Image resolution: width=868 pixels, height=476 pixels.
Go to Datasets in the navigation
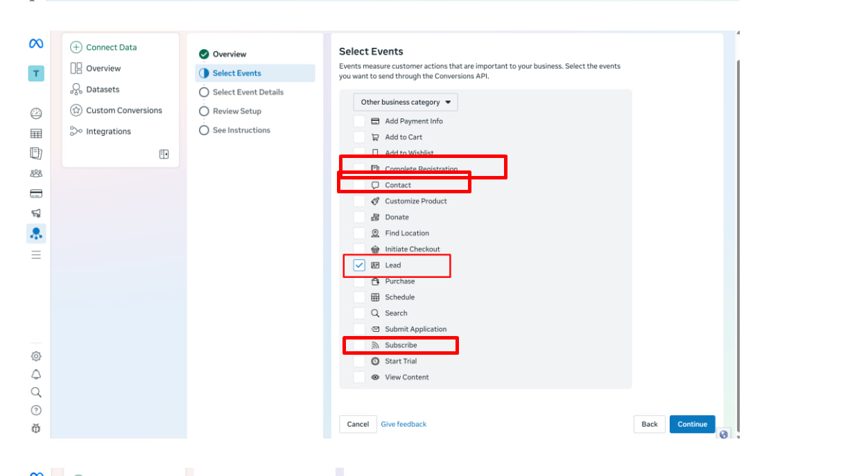pyautogui.click(x=103, y=89)
